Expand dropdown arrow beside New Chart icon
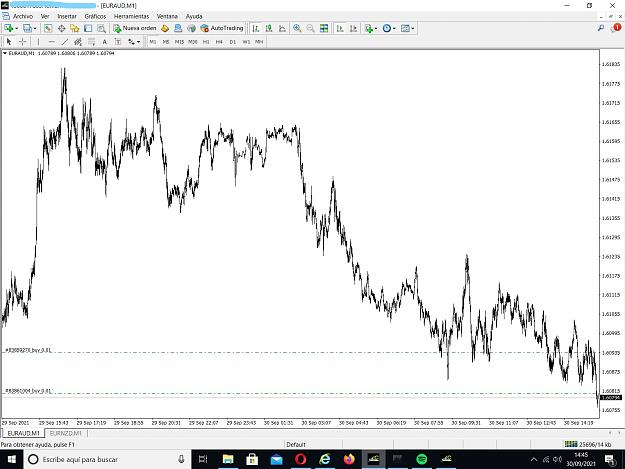Screen dimensions: 625x469 pos(16,29)
